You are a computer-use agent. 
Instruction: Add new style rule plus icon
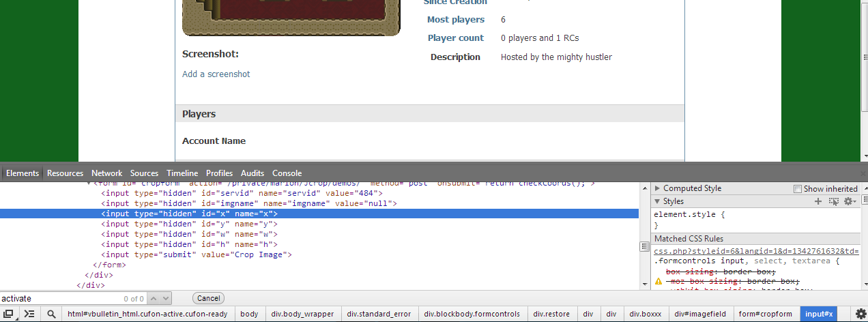(818, 201)
